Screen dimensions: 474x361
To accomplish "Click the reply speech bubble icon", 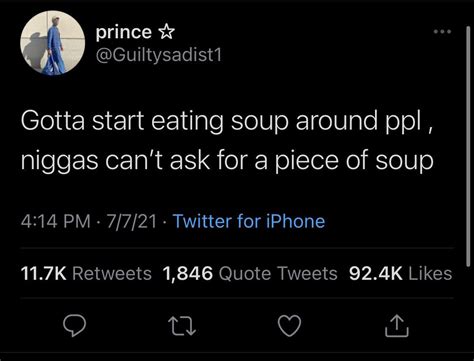I will [x=75, y=326].
